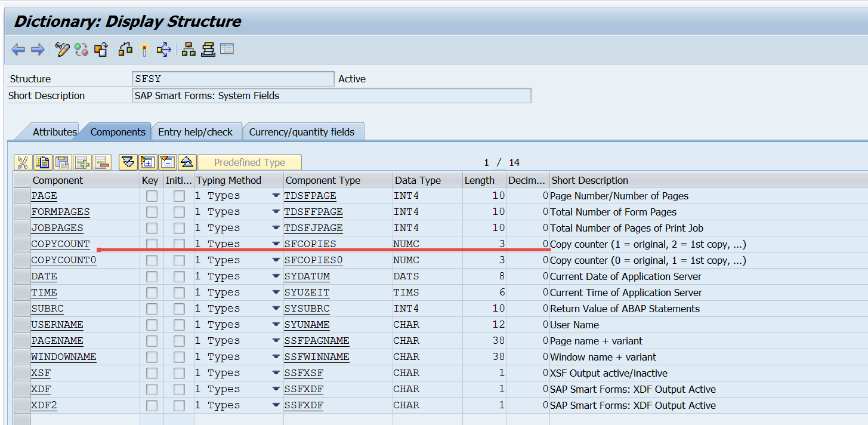Open the SFCOPIES component type link
The width and height of the screenshot is (868, 425).
tap(310, 244)
